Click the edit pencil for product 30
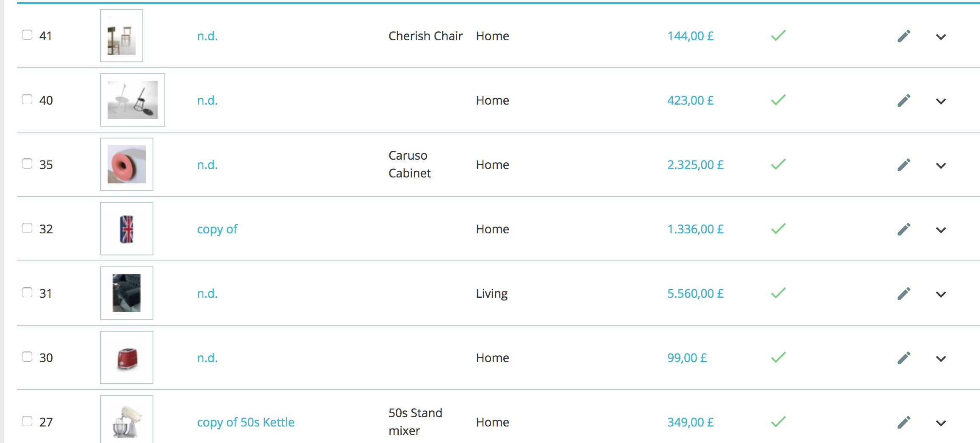Screen dimensions: 980x443 904,358
